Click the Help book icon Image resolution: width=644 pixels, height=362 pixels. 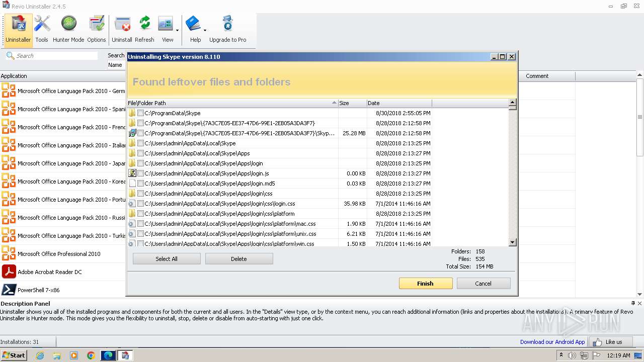point(193,24)
